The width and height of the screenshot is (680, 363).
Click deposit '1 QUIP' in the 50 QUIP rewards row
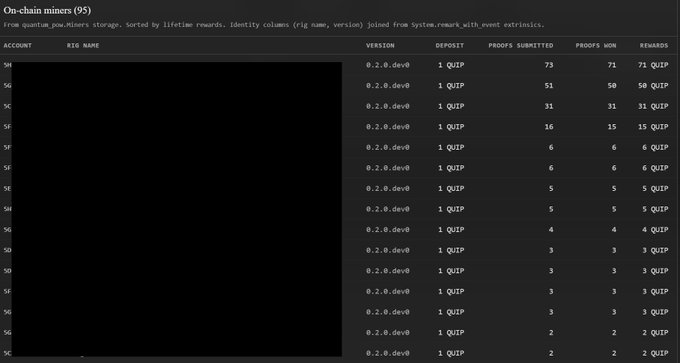point(451,86)
